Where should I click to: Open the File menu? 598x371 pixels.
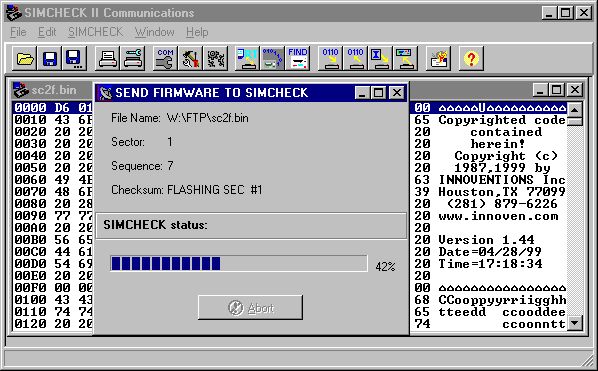18,32
